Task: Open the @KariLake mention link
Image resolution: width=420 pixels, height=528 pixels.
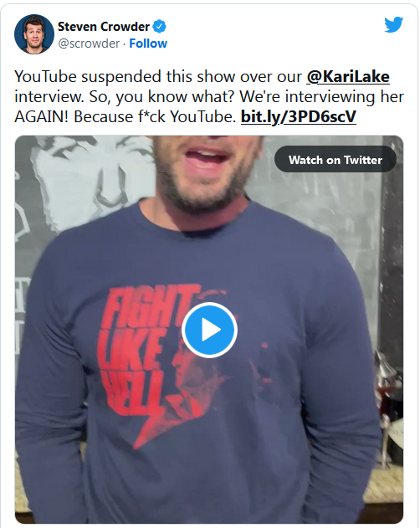Action: (x=348, y=77)
